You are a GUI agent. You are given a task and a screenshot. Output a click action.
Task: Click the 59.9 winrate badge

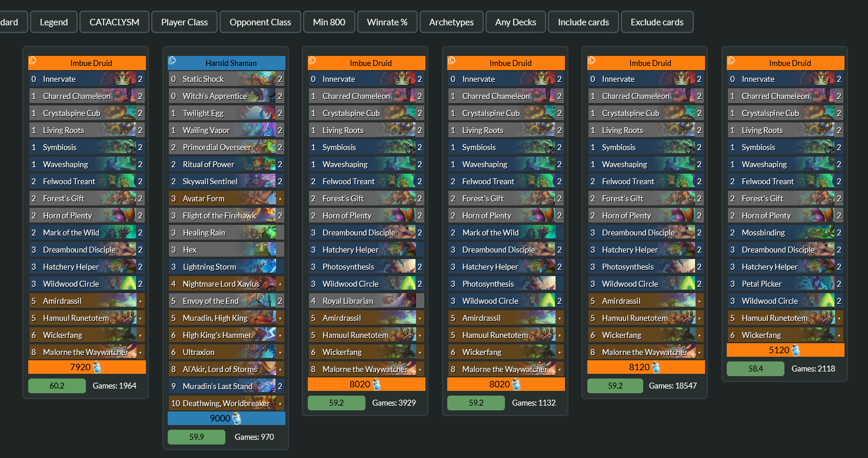point(197,437)
